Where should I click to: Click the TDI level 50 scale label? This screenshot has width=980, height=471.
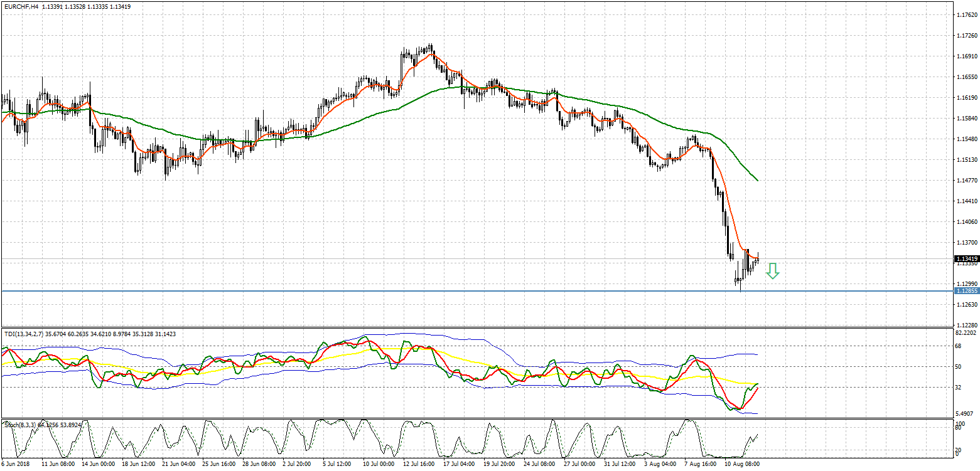(x=958, y=367)
